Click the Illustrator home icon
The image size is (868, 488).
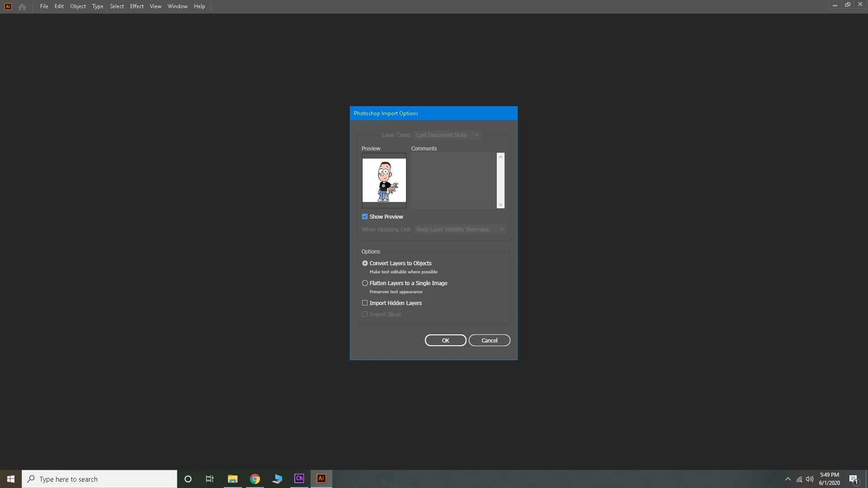(x=22, y=7)
